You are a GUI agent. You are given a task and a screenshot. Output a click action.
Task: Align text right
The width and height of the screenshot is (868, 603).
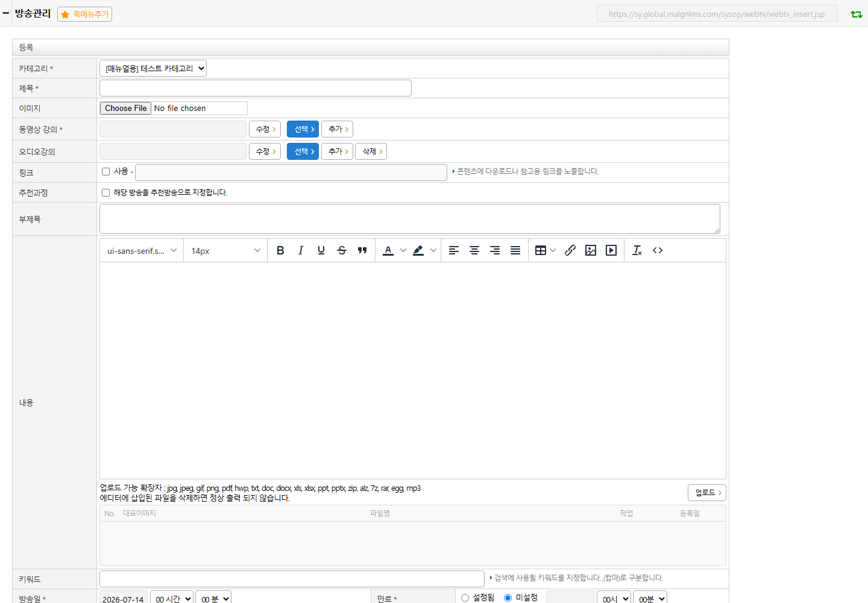click(495, 250)
